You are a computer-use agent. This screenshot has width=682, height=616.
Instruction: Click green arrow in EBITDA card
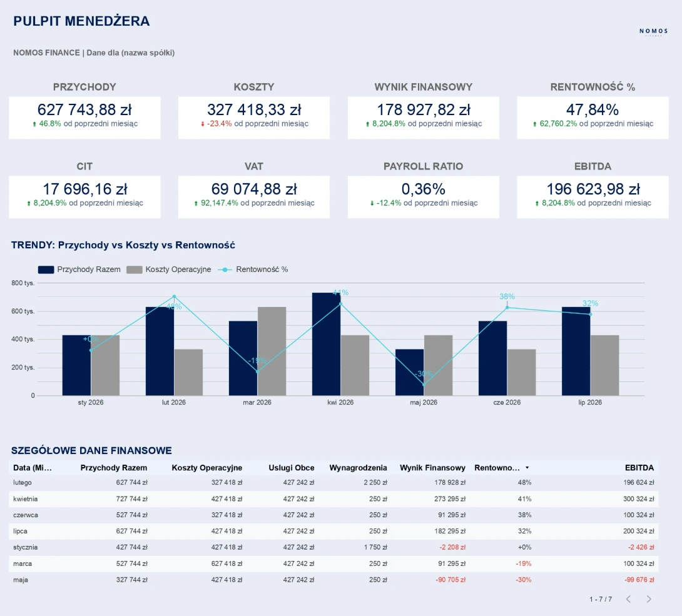click(537, 203)
